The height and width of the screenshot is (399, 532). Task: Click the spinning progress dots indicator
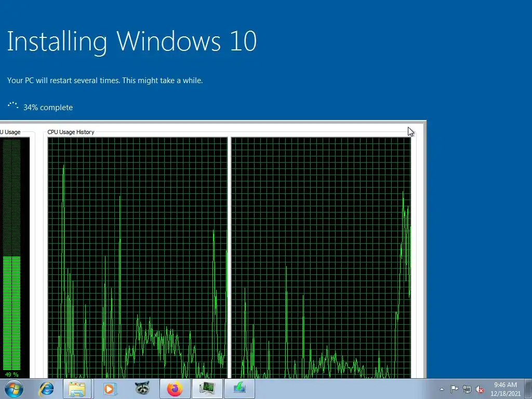pos(13,106)
